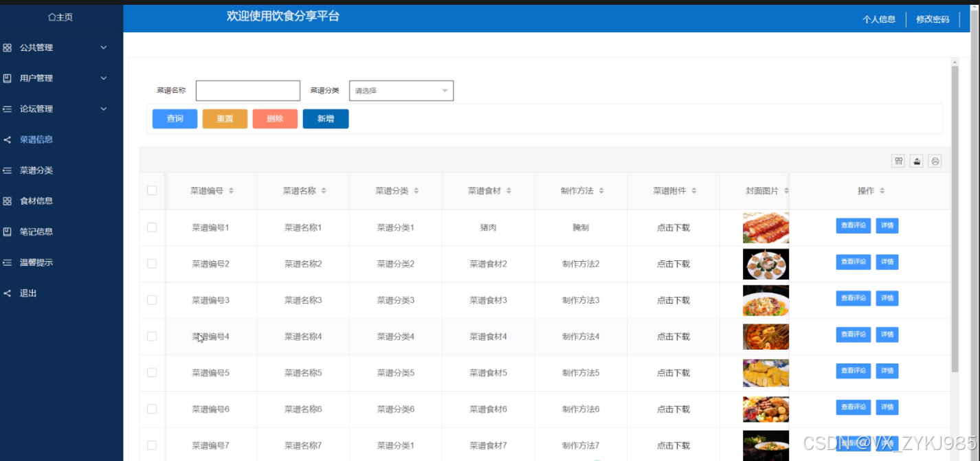Open the column filter grid icon
The image size is (980, 461).
click(x=898, y=161)
